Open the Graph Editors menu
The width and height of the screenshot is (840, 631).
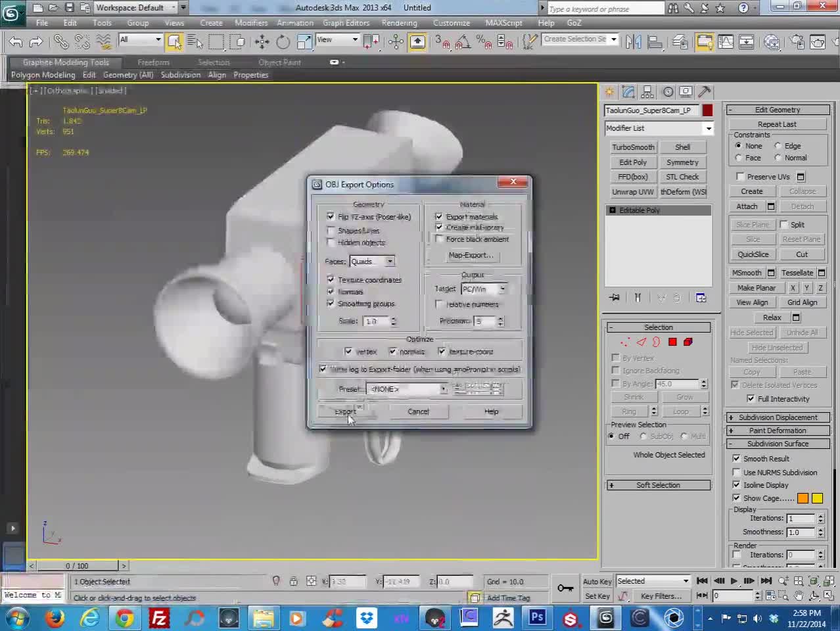click(346, 23)
